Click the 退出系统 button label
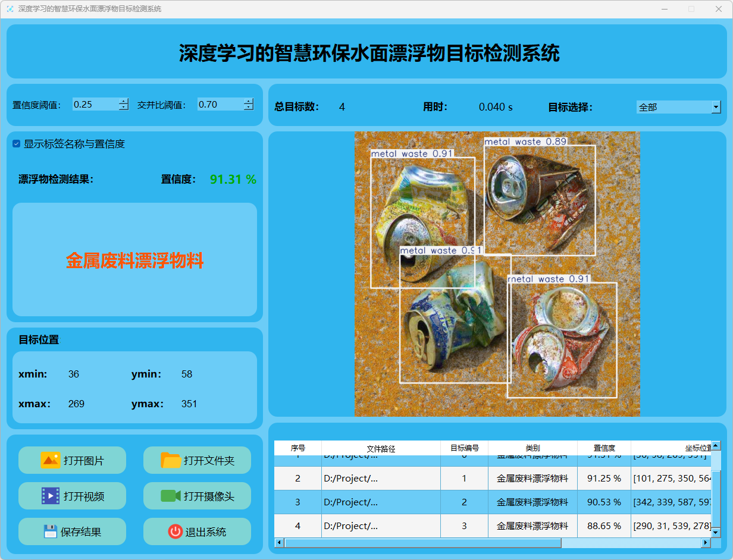 [x=206, y=532]
